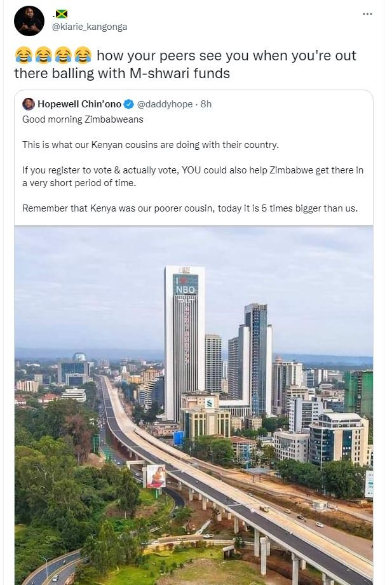
Task: Open the tweet's more options menu
Action: click(367, 14)
